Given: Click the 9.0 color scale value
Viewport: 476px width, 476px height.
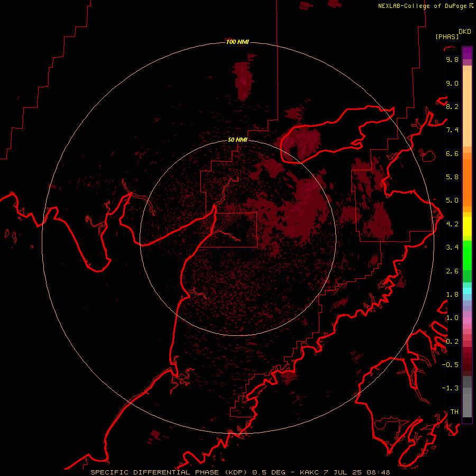Looking at the screenshot, I should point(452,84).
